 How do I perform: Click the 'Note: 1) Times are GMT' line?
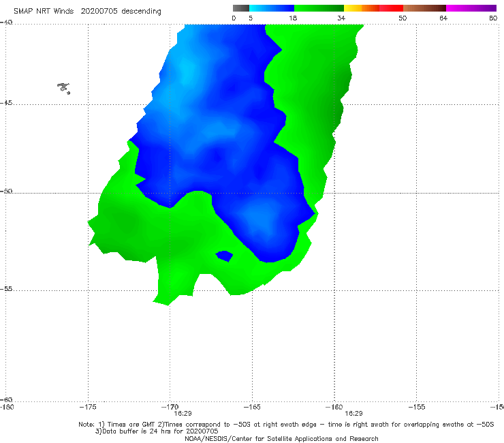coord(286,425)
